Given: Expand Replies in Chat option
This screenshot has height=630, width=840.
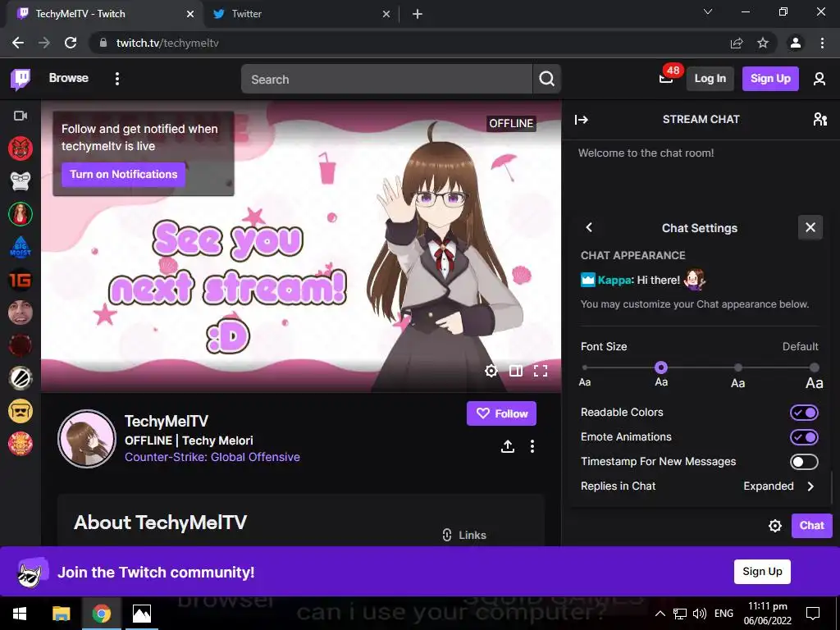Looking at the screenshot, I should point(698,486).
